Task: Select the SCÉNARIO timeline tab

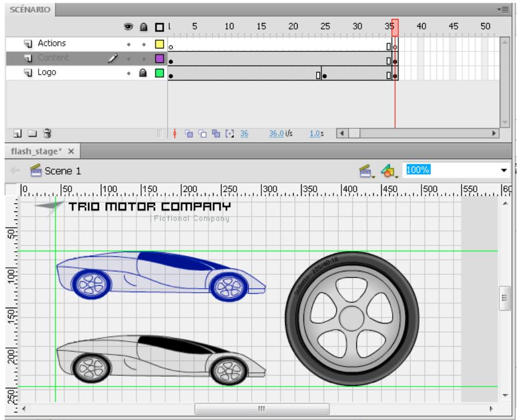Action: (x=27, y=10)
